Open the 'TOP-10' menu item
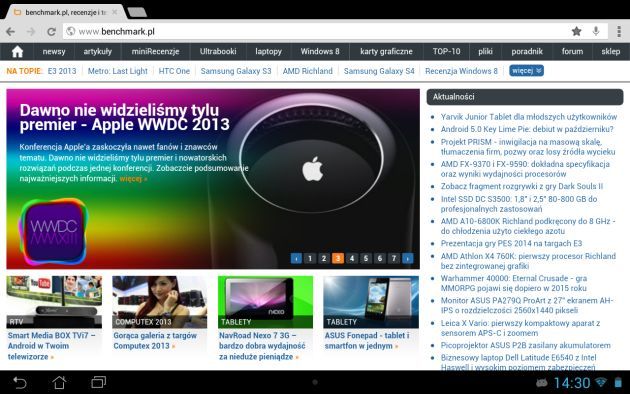Screen dimensions: 630x394 click(x=446, y=51)
